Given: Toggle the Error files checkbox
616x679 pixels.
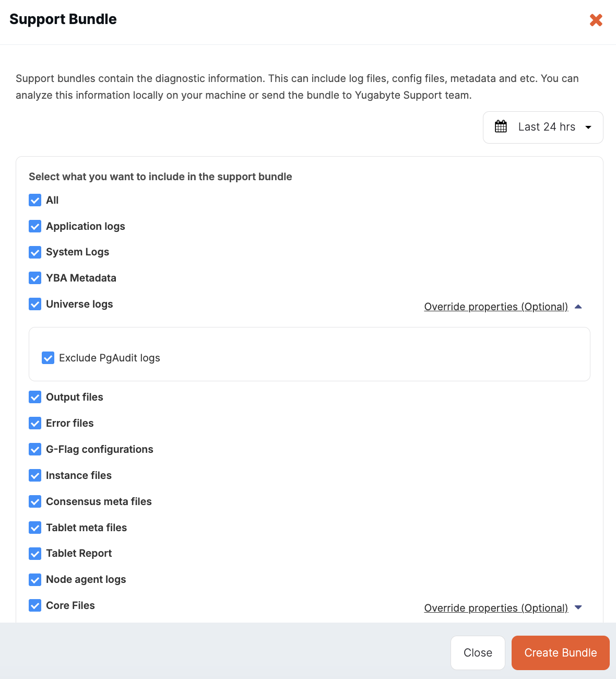Looking at the screenshot, I should 34,423.
